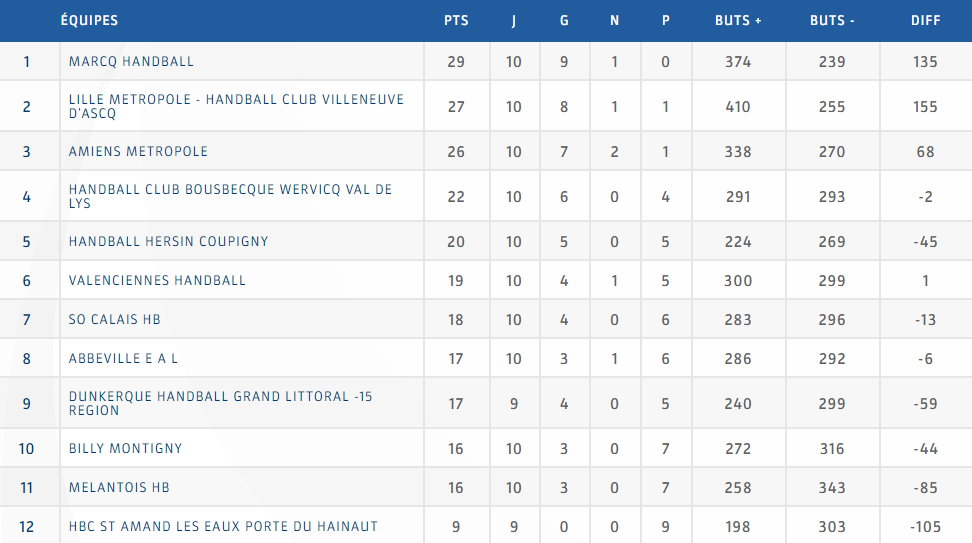This screenshot has height=543, width=972.
Task: Select HANDBALL HERSIN COUPIGNY row
Action: [486, 241]
